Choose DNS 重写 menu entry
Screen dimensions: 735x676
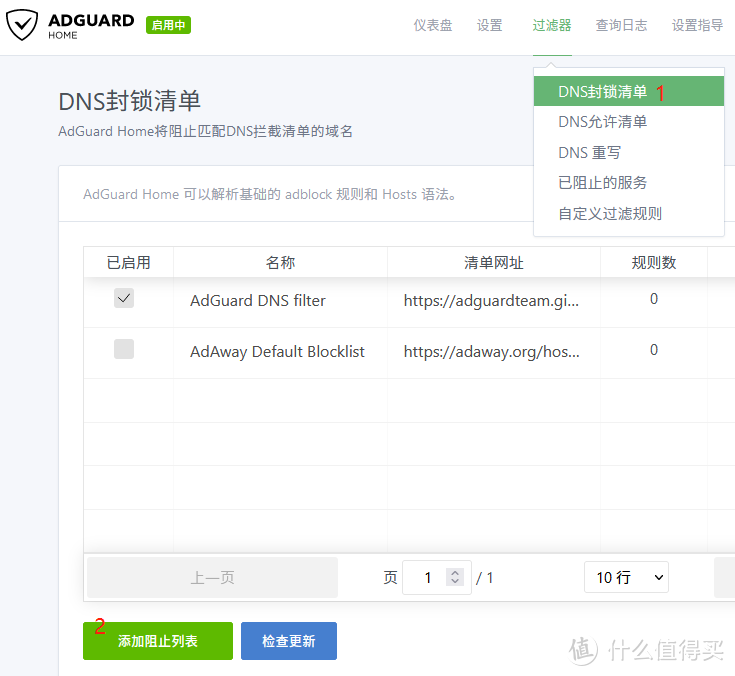pos(629,152)
